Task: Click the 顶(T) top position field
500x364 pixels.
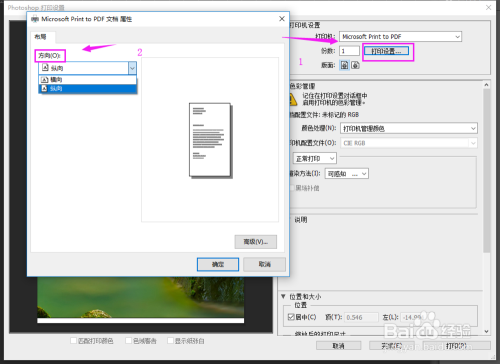Action: (x=361, y=317)
